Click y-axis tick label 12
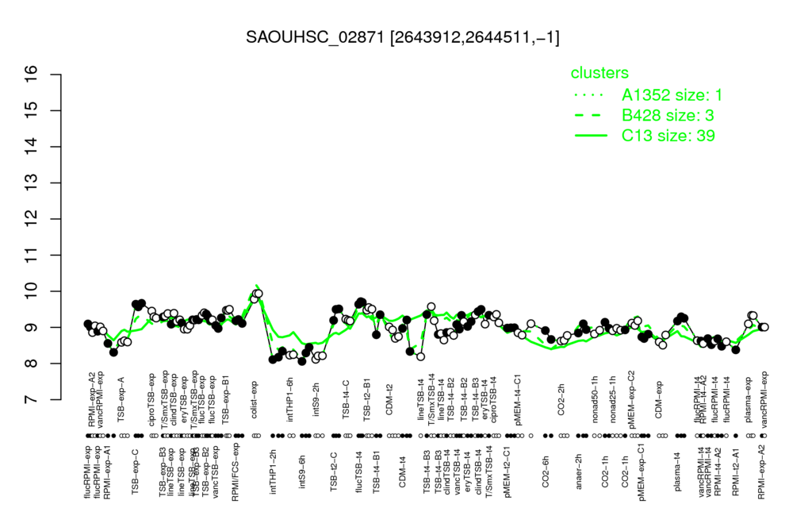Viewport: 812px width, 508px height. [32, 219]
